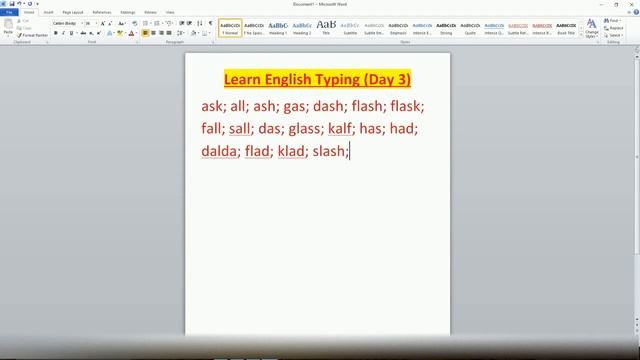Open the Select dropdown in Editing
Image resolution: width=640 pixels, height=360 pixels.
613,36
